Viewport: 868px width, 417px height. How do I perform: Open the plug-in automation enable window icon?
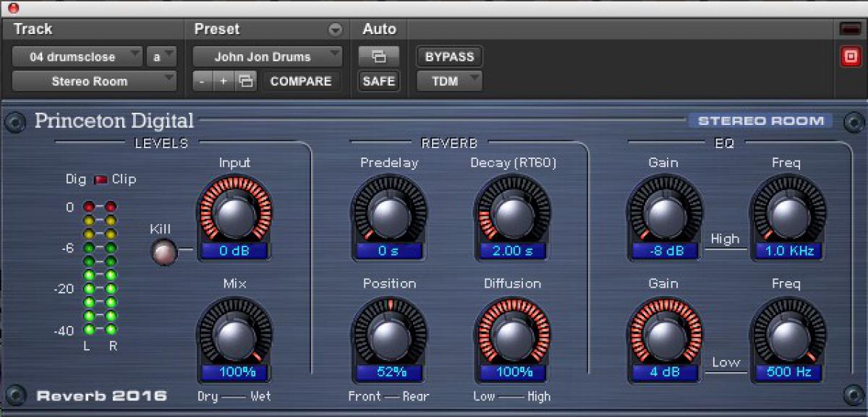coord(378,56)
